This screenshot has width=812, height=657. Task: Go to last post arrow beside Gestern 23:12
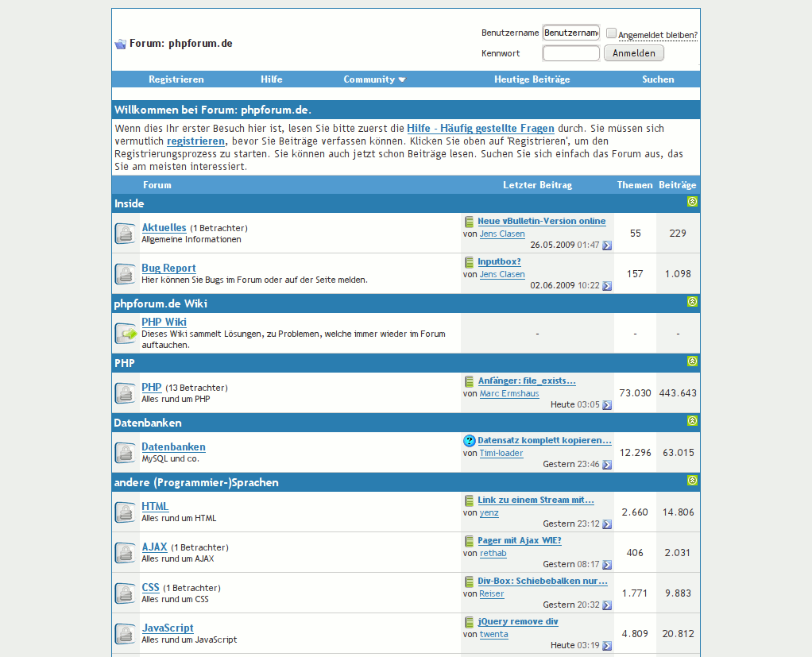[607, 524]
